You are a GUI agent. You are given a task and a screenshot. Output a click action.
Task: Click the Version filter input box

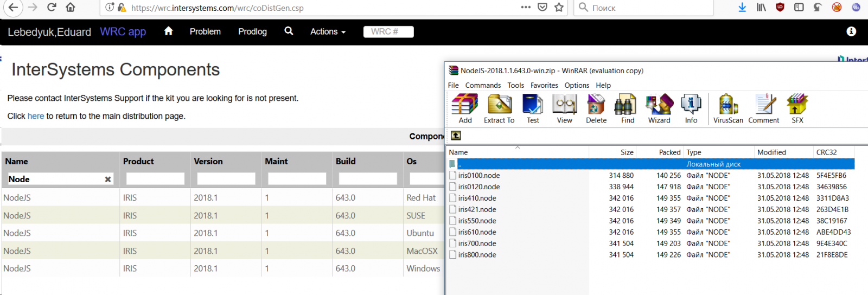(x=226, y=179)
